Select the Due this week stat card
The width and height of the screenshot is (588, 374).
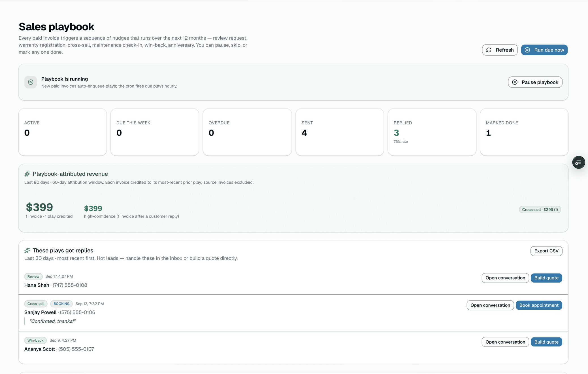pos(155,132)
